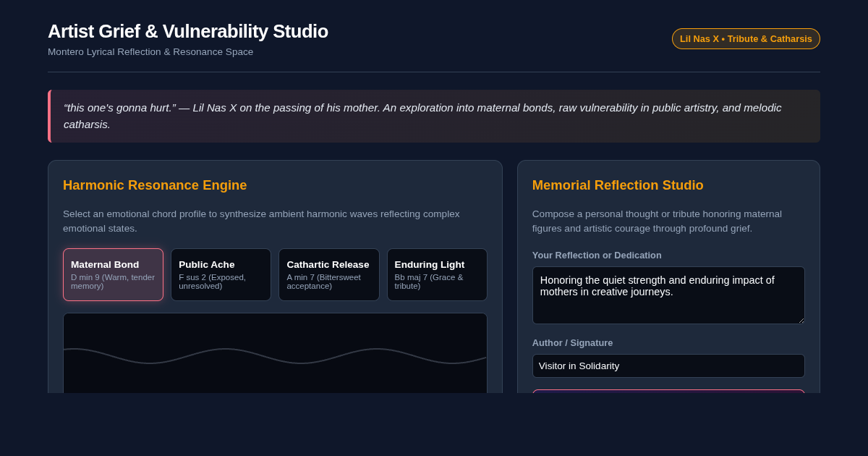Select the Public Ache chord profile
This screenshot has height=456, width=868.
221,274
